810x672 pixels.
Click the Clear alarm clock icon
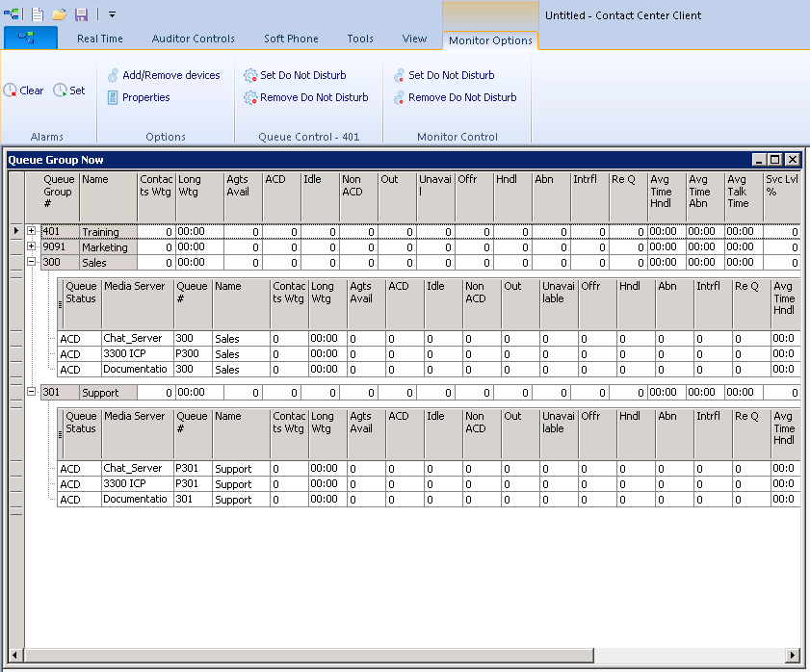point(11,90)
